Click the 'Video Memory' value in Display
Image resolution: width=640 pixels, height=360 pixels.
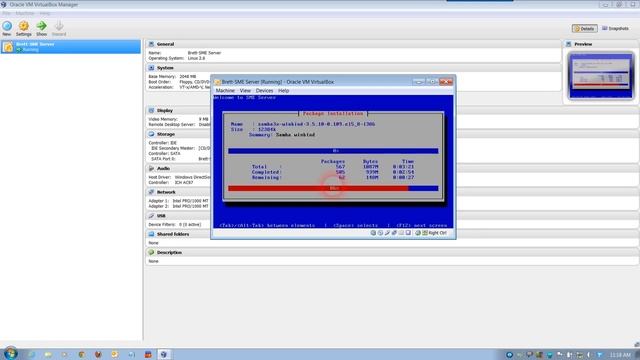[203, 119]
